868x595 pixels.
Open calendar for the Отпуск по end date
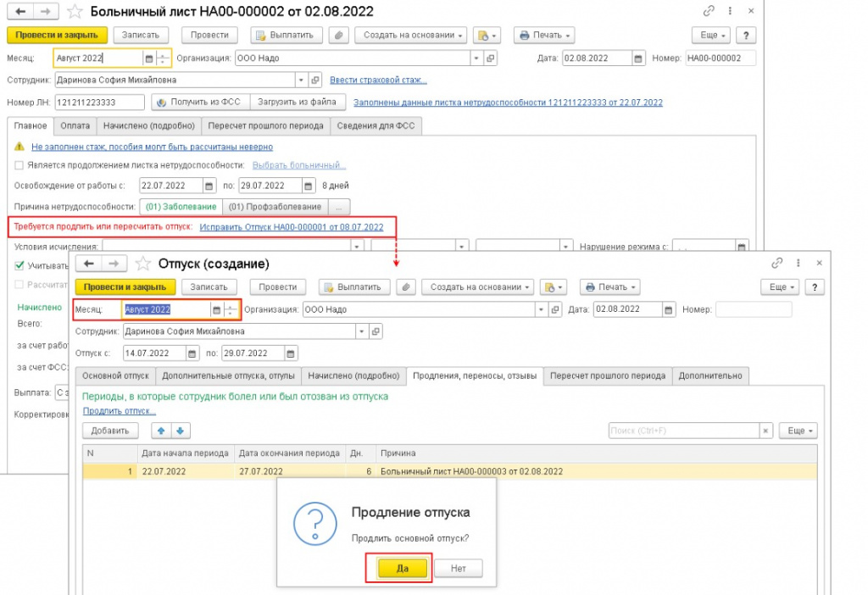[x=291, y=353]
